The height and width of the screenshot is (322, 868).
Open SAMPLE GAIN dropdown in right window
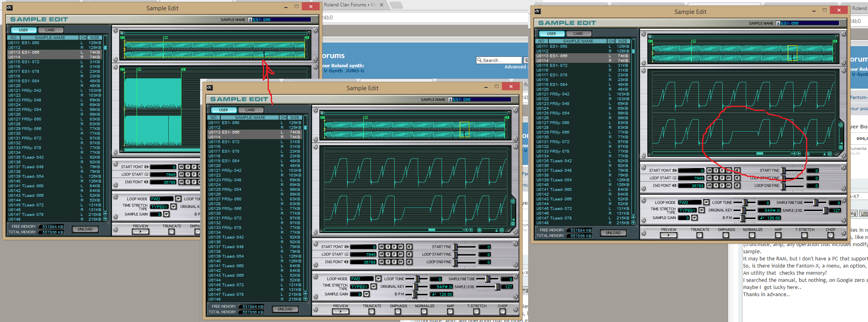694,218
